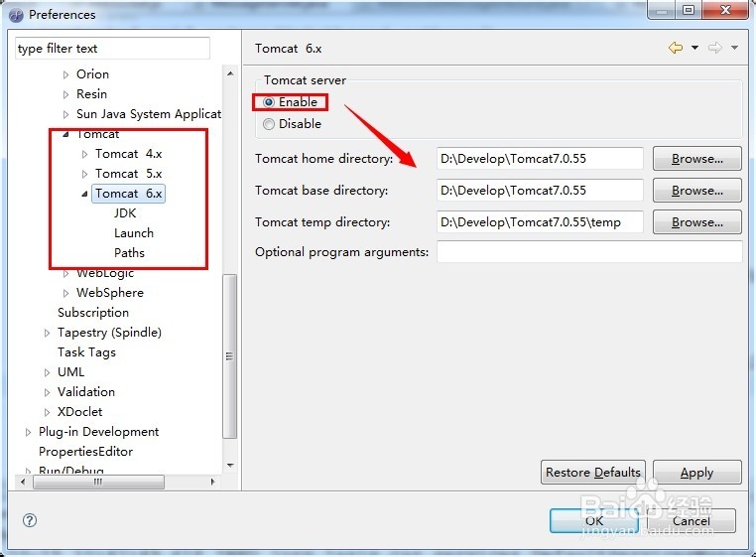
Task: Open the Task Tags preferences page
Action: [x=86, y=352]
